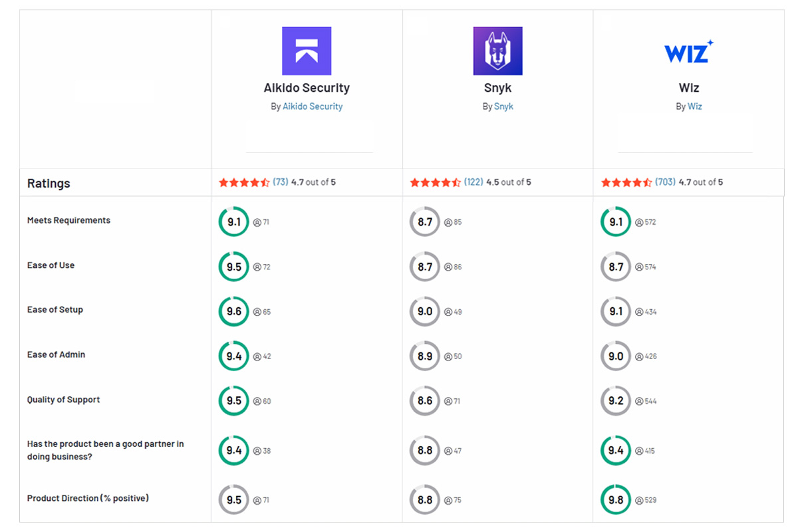Click Aikido's 72 respondents count for Ease of Use

pyautogui.click(x=262, y=267)
